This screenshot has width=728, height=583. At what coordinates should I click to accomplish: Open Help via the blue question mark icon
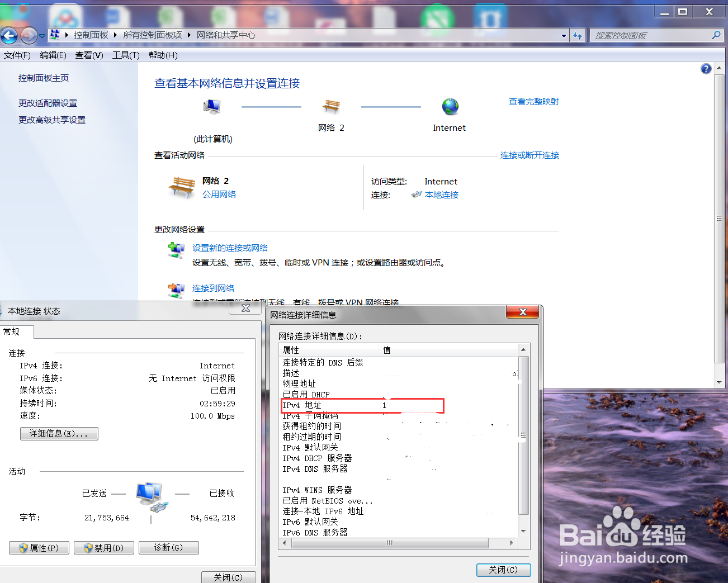point(706,68)
